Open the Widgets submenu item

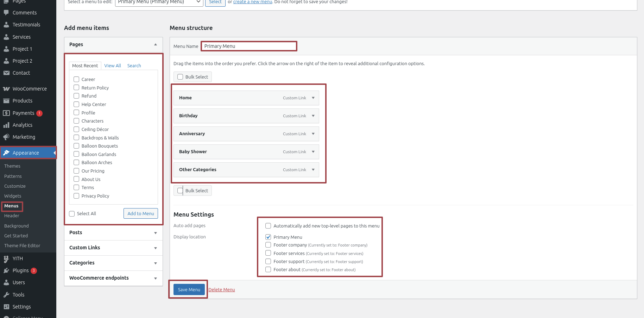[x=13, y=196]
